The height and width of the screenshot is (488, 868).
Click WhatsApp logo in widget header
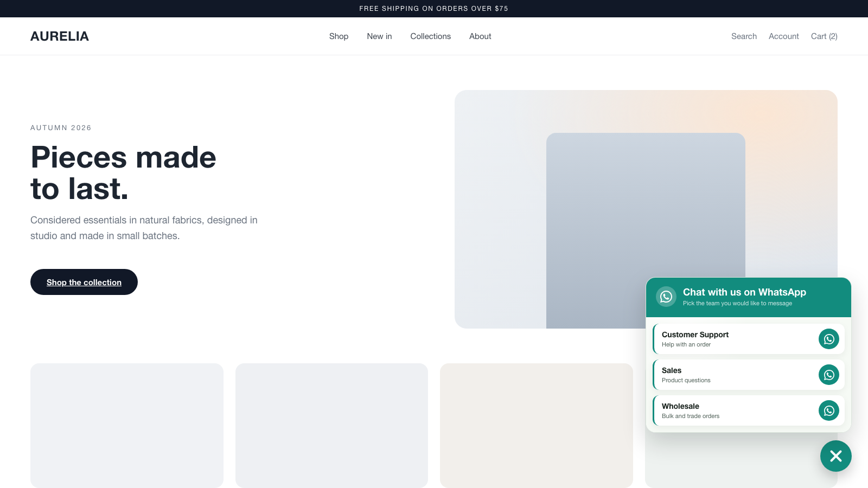pos(666,297)
